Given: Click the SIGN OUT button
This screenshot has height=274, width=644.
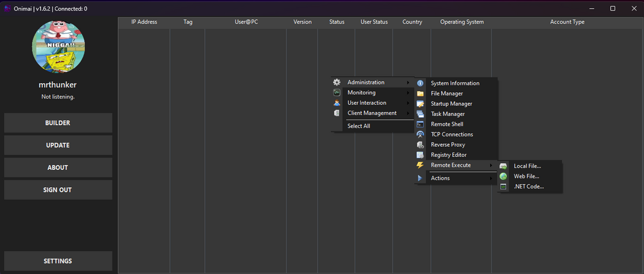Looking at the screenshot, I should [58, 190].
